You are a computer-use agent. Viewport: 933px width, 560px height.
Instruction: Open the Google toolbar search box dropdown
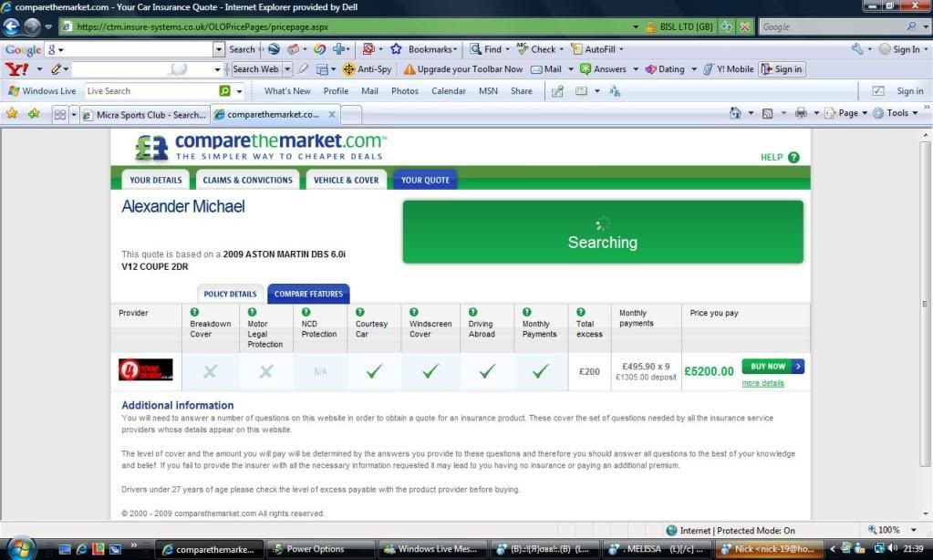click(219, 49)
